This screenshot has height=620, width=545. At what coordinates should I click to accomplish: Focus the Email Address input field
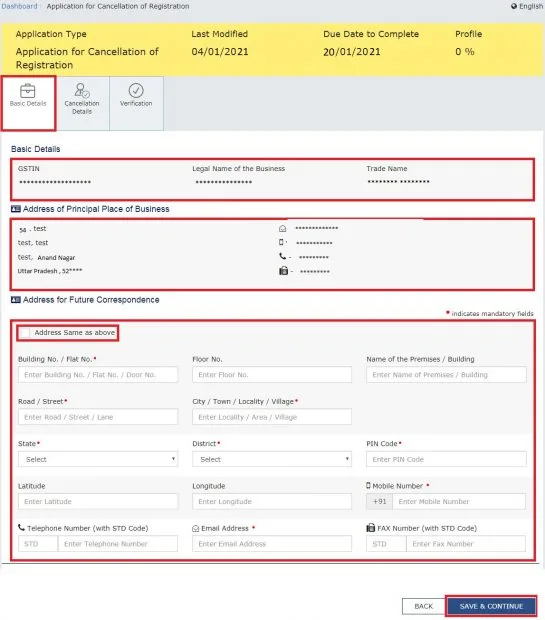[x=272, y=544]
